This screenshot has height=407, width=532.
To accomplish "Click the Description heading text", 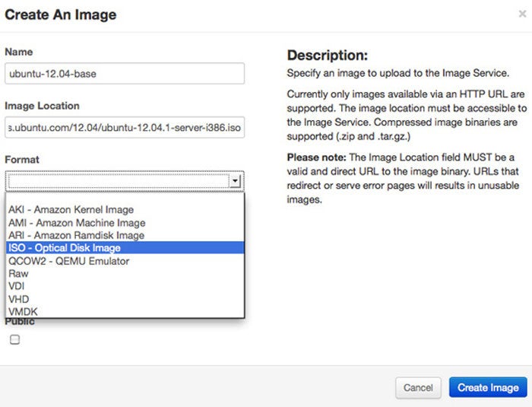I will point(328,55).
